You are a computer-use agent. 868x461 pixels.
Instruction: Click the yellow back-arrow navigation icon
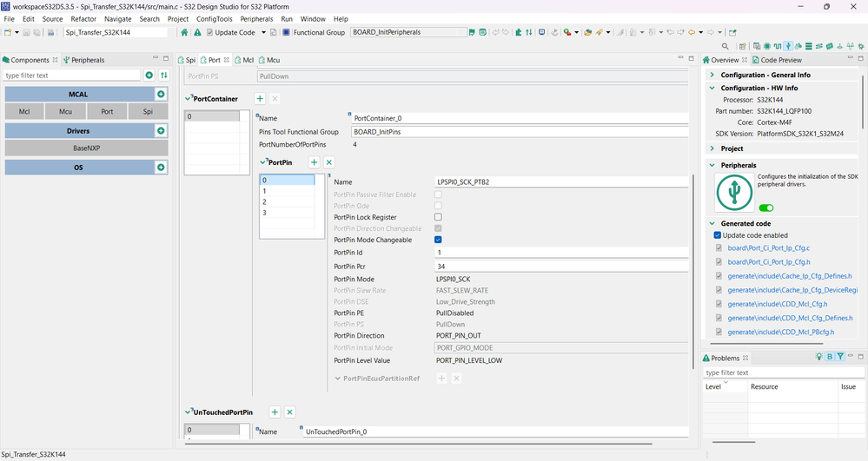coord(692,32)
